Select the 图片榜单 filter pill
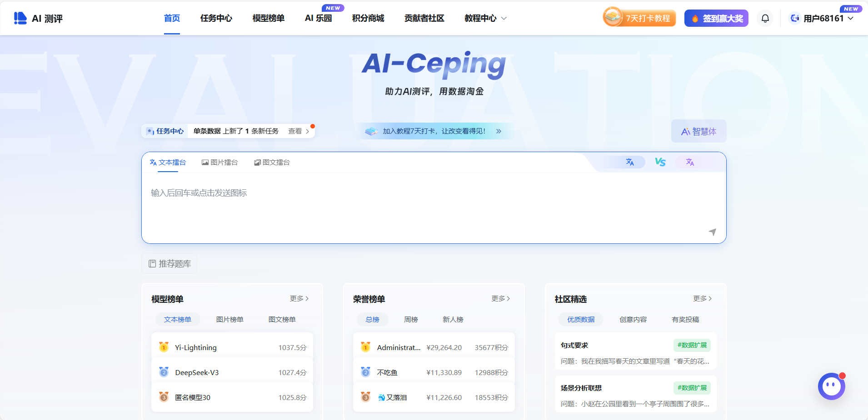Image resolution: width=868 pixels, height=420 pixels. tap(229, 319)
